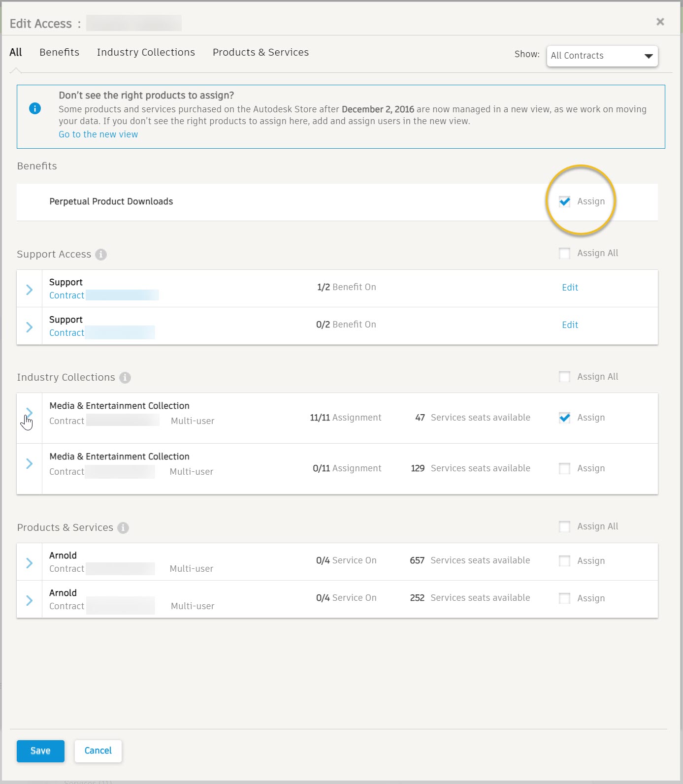This screenshot has height=784, width=683.
Task: Open the Show All Contracts dropdown
Action: tap(602, 56)
